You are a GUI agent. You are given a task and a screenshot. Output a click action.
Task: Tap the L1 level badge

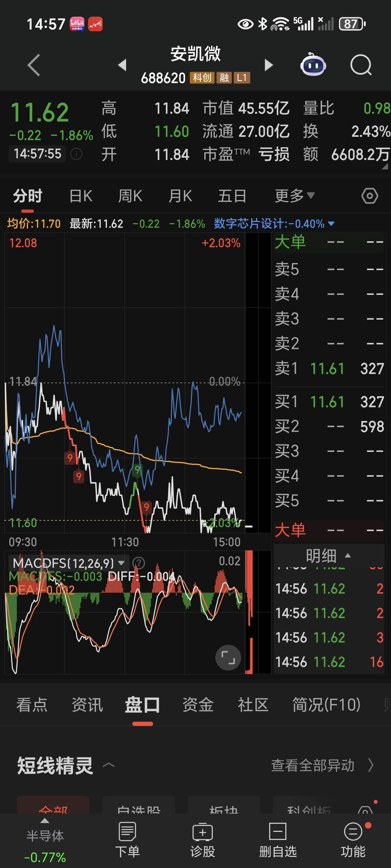(242, 78)
